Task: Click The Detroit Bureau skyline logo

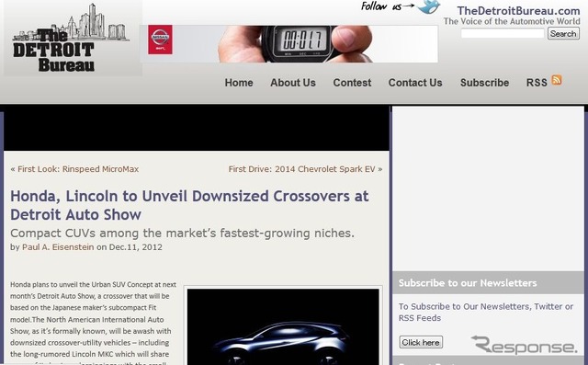Action: [x=72, y=38]
